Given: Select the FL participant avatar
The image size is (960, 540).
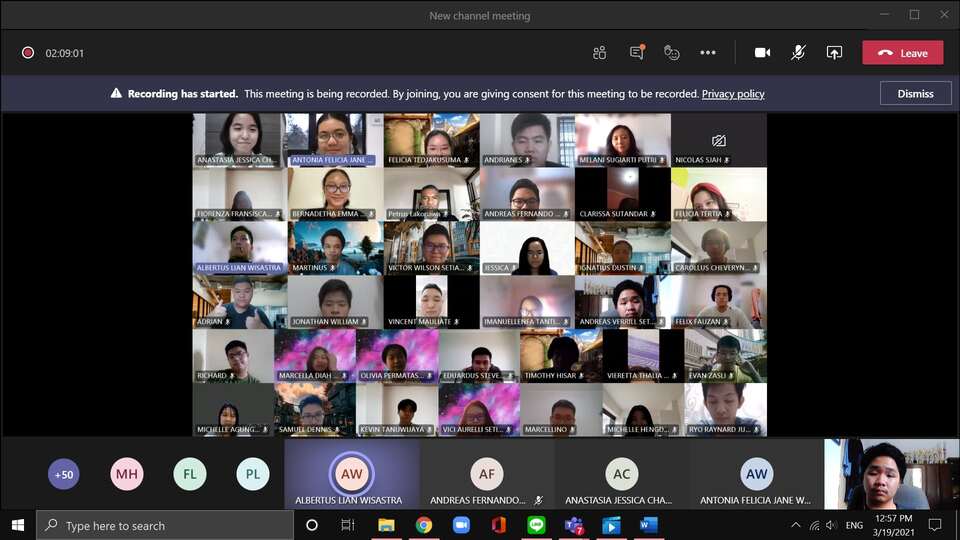Looking at the screenshot, I should [x=190, y=474].
